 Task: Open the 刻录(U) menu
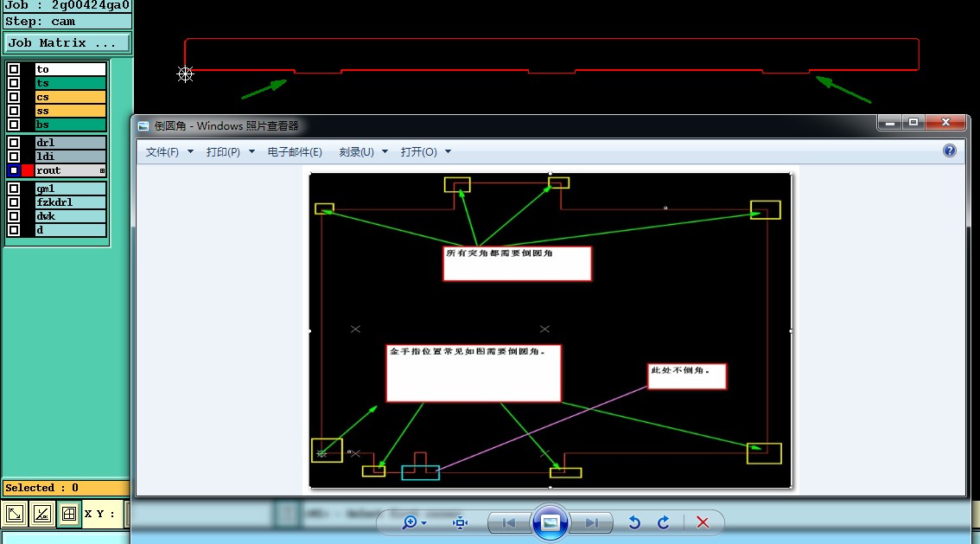(356, 152)
